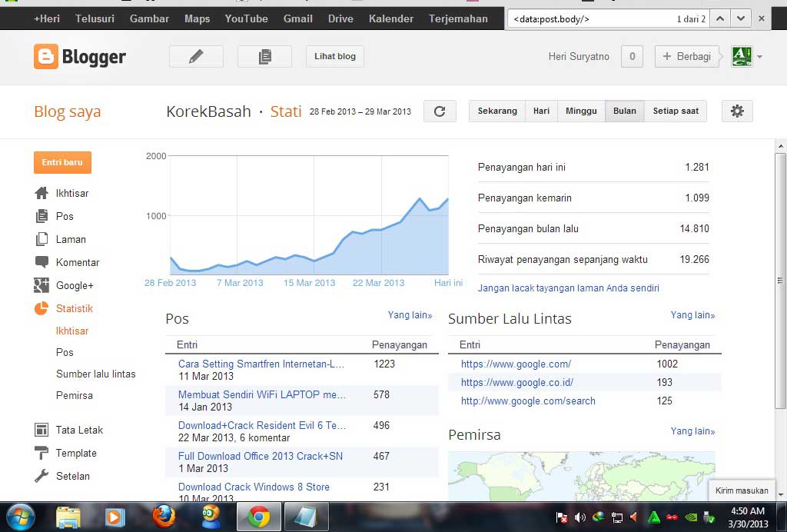Click the Pemirsa world map thumbnail
The height and width of the screenshot is (532, 787).
[x=582, y=476]
